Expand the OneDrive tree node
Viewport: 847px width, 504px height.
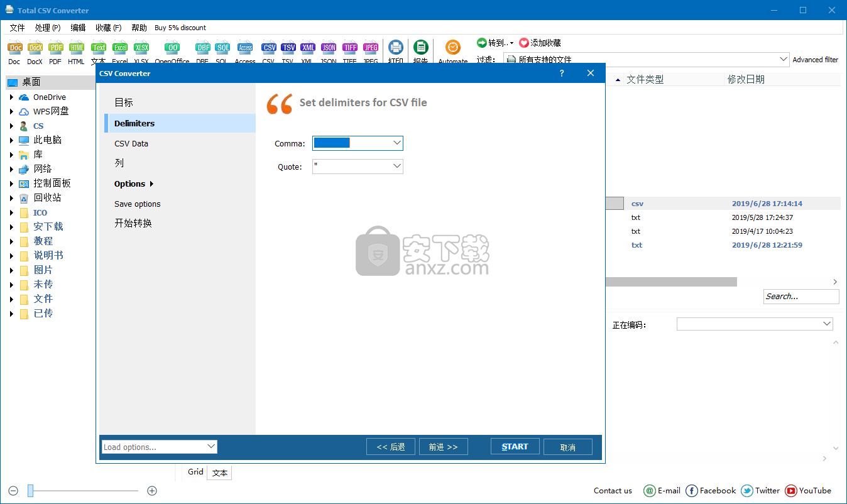tap(11, 97)
